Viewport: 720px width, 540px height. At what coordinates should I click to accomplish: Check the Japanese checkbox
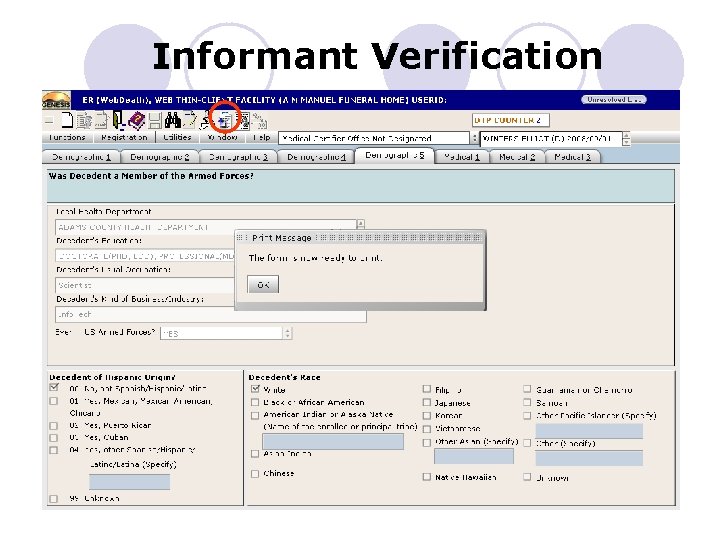point(427,403)
